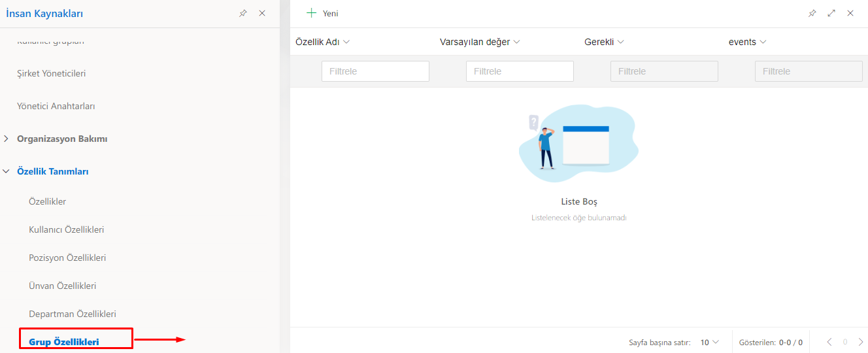Screen dimensions: 868x353
Task: Pin the list panel on the right
Action: coord(812,13)
